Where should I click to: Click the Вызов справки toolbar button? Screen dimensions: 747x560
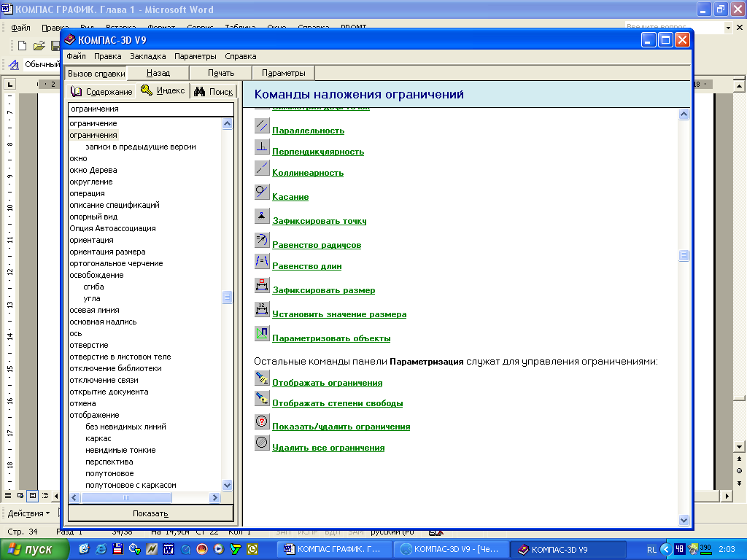point(96,74)
